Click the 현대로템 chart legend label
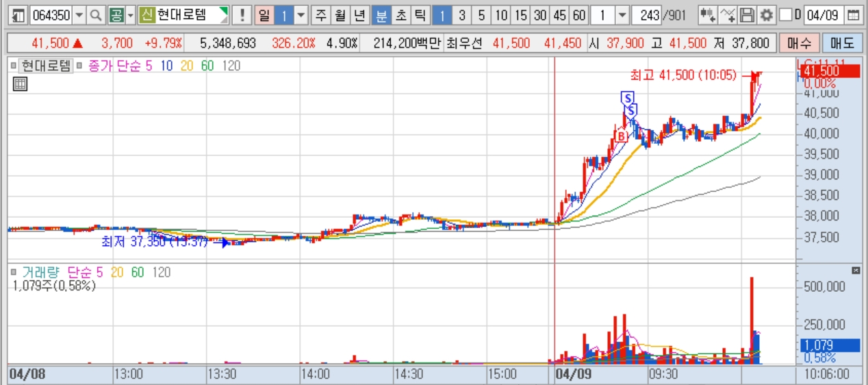 (x=45, y=66)
